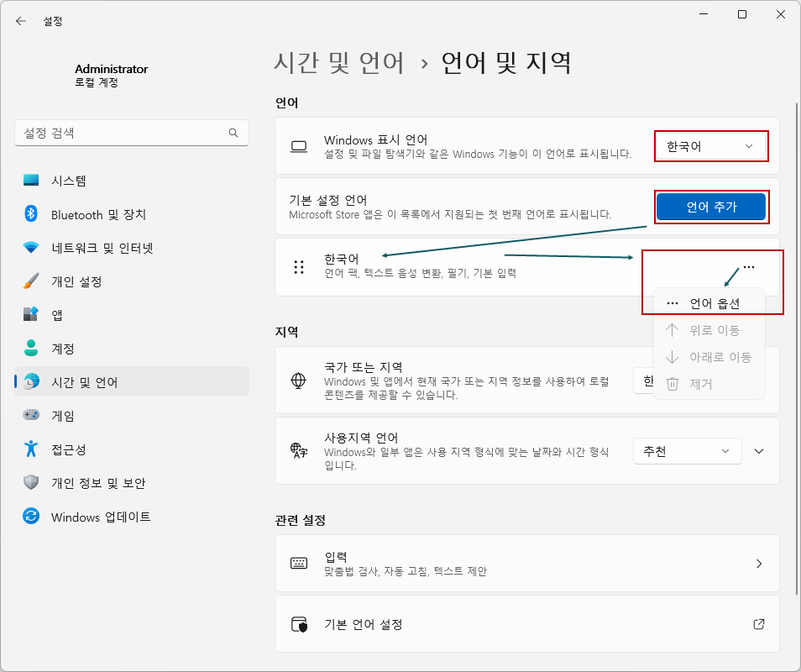Click the monitor icon in Windows 표시 언어 row
801x672 pixels.
tap(299, 147)
